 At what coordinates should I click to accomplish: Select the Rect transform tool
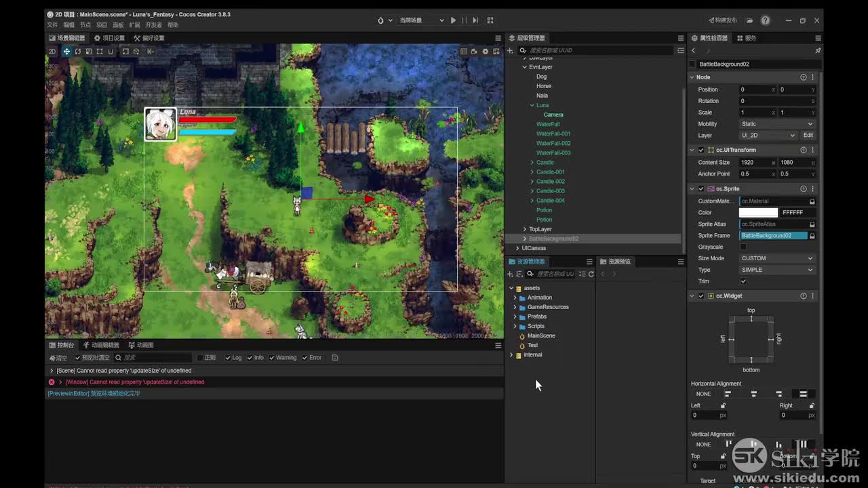pos(100,52)
